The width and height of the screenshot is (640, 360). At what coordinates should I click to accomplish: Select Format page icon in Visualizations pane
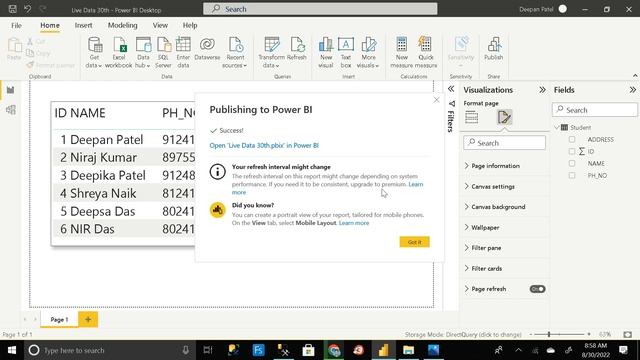point(504,117)
